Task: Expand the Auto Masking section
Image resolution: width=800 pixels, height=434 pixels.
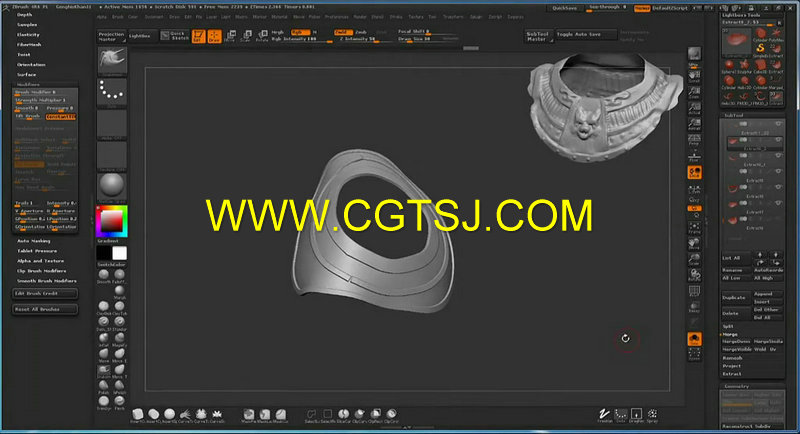Action: pyautogui.click(x=34, y=241)
